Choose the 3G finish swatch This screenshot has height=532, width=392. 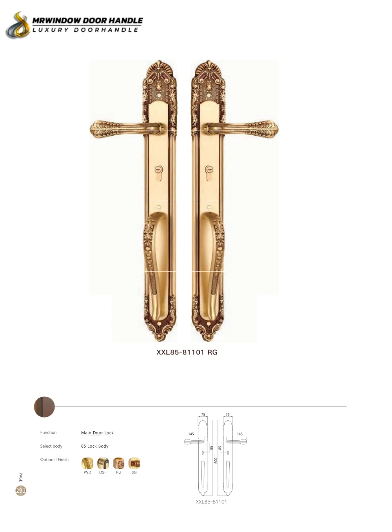tap(134, 463)
